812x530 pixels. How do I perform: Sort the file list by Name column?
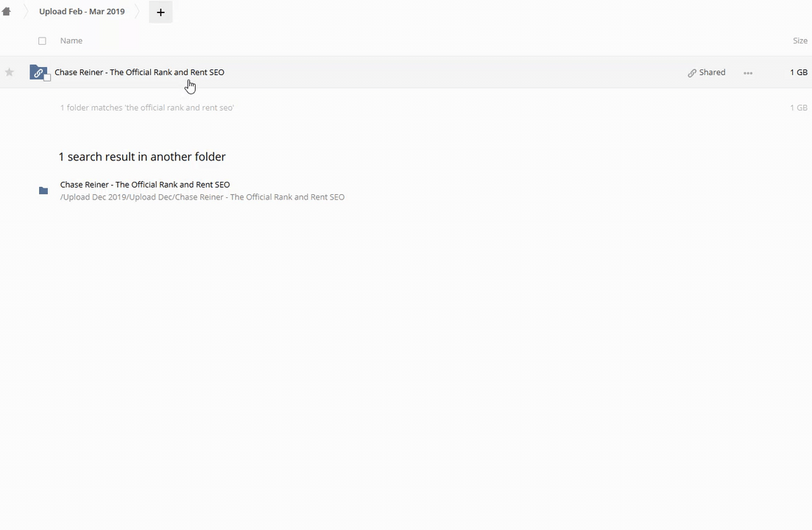click(71, 40)
